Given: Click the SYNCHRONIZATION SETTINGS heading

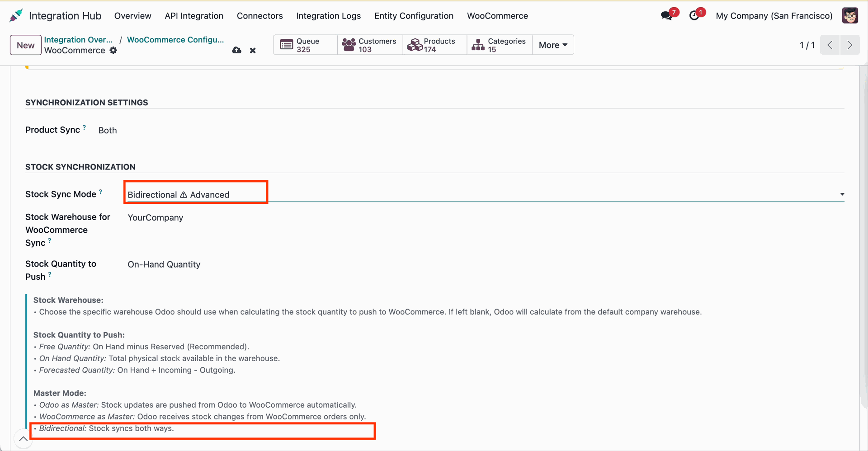Looking at the screenshot, I should tap(87, 103).
